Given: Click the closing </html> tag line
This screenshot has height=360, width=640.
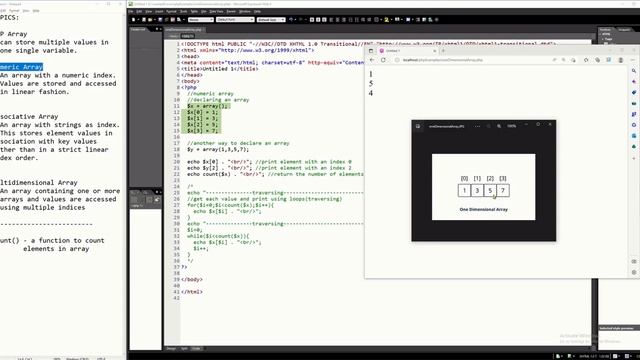Looking at the screenshot, I should [x=192, y=292].
